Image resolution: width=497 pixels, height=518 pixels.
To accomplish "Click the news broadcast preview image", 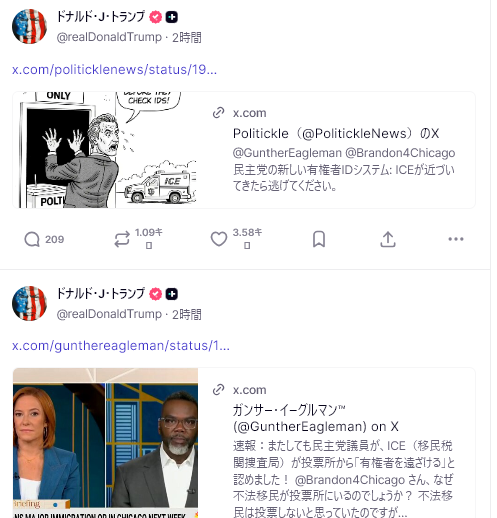I will pos(105,443).
